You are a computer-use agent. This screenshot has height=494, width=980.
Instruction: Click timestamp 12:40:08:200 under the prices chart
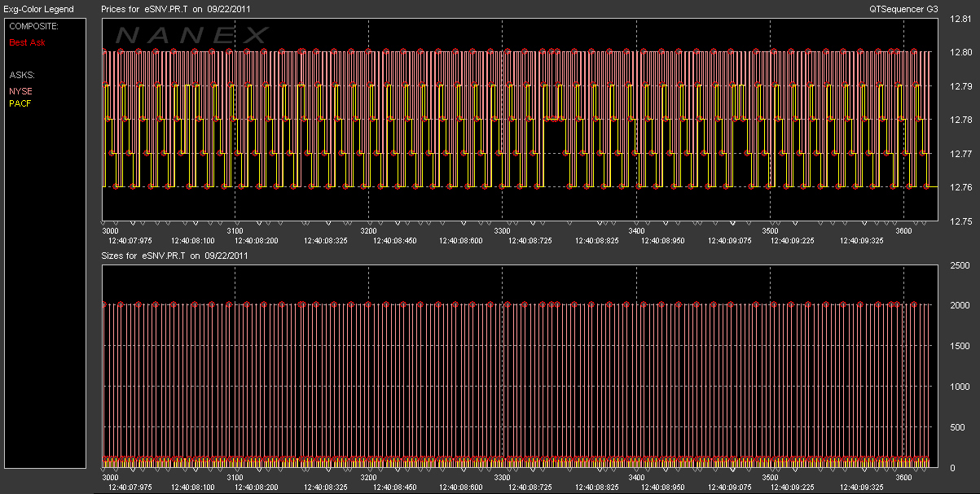click(257, 241)
